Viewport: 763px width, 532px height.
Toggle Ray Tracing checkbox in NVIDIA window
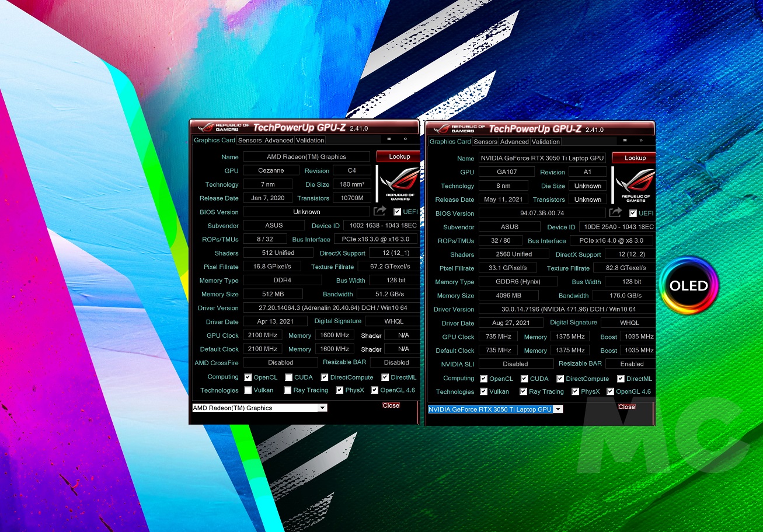click(524, 392)
